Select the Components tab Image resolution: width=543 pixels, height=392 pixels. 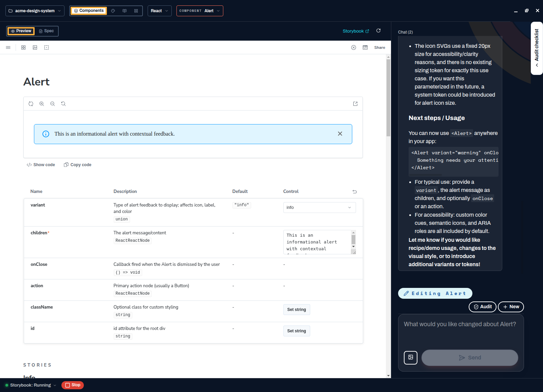coord(89,11)
